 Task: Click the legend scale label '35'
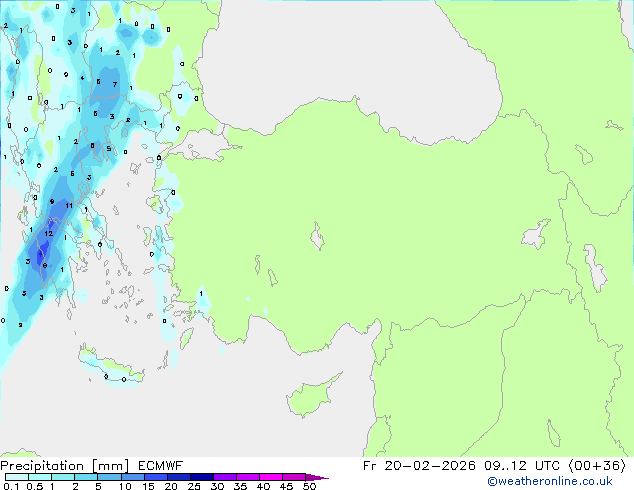pos(240,486)
